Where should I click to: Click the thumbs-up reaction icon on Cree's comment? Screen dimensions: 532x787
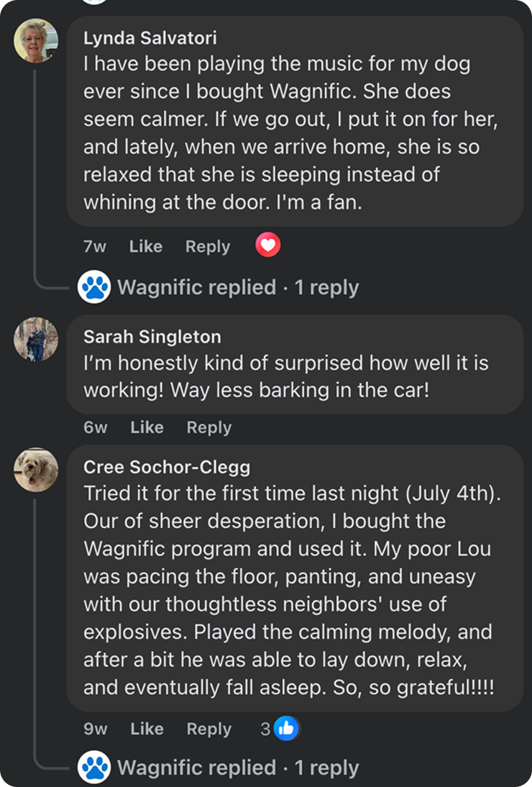tap(286, 729)
